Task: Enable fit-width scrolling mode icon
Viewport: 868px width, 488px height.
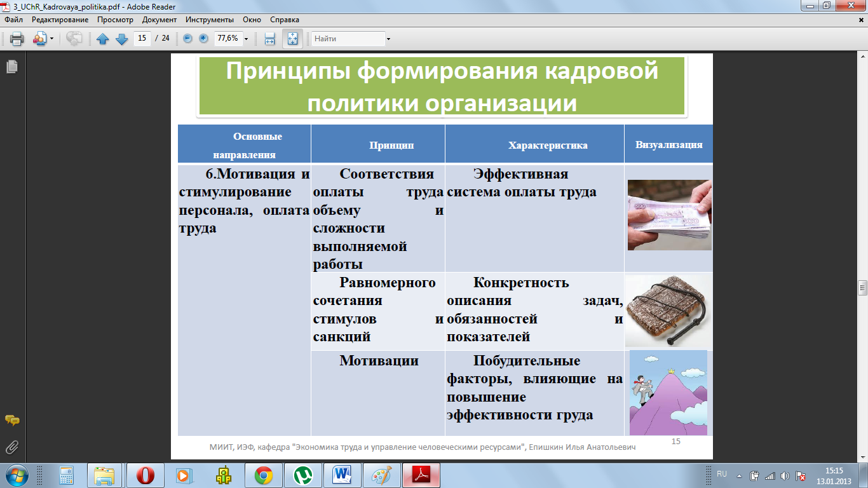Action: (269, 39)
